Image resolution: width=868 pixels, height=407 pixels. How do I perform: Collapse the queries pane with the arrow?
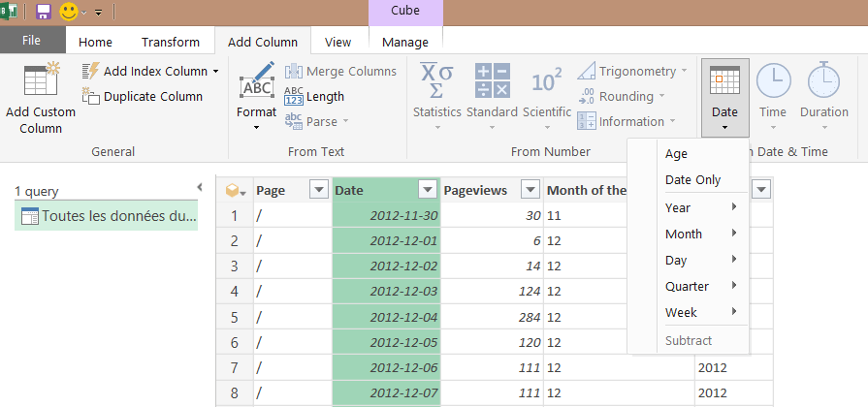point(199,187)
